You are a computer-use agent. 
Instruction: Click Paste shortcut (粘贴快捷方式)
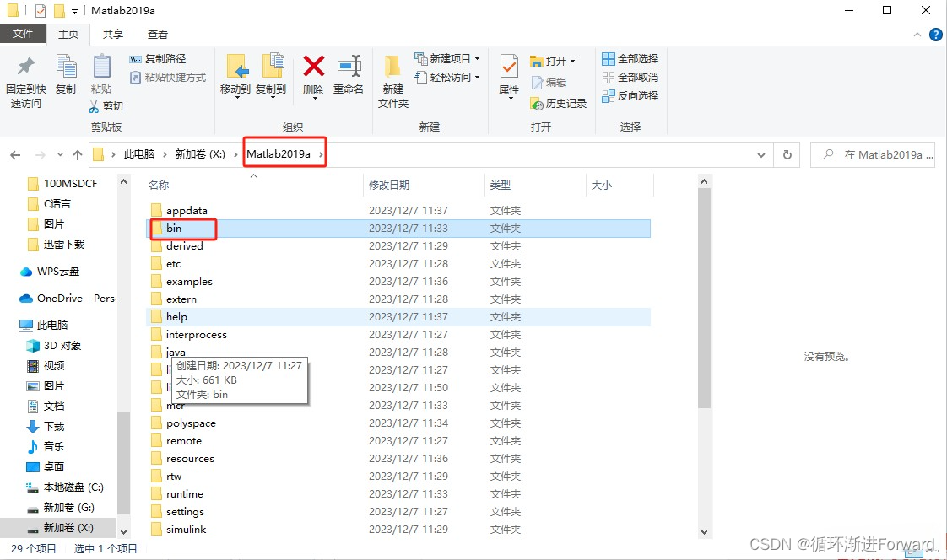pyautogui.click(x=168, y=78)
